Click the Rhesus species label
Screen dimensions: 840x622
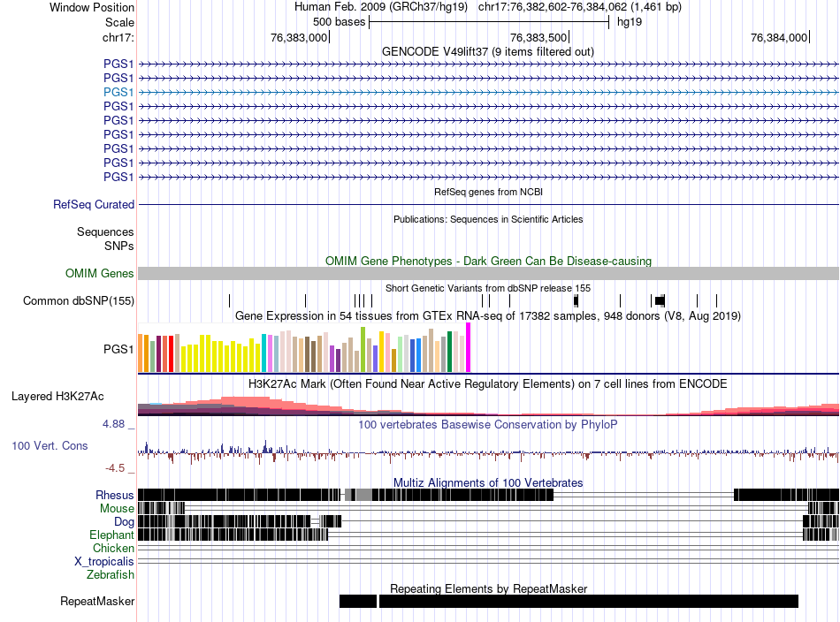[x=115, y=495]
